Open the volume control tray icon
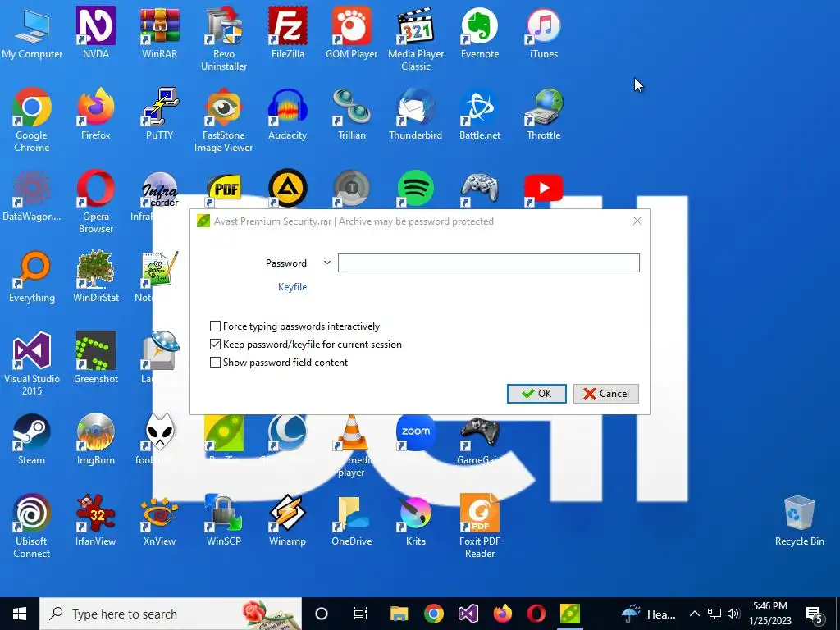The image size is (840, 630). click(x=734, y=614)
